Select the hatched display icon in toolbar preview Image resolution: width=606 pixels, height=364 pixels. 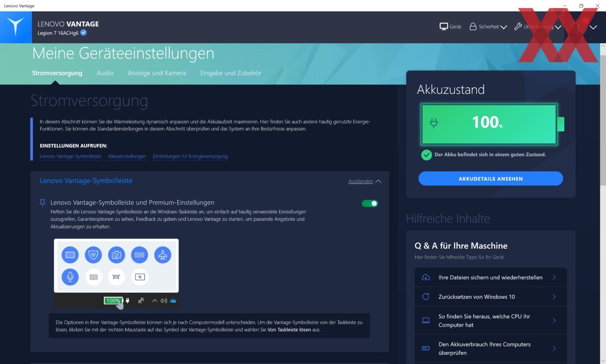(70, 255)
